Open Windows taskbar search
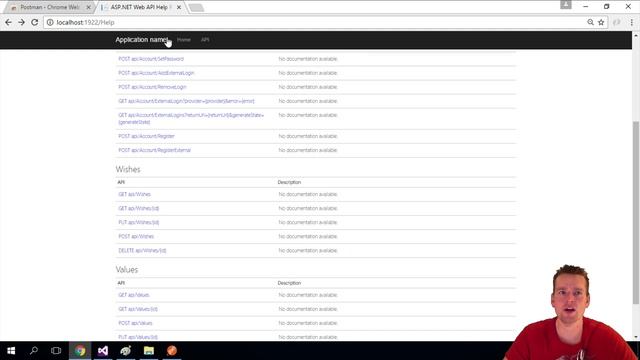 tap(34, 351)
